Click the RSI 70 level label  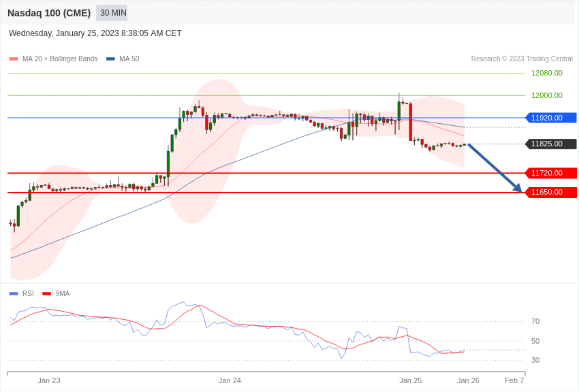[535, 322]
